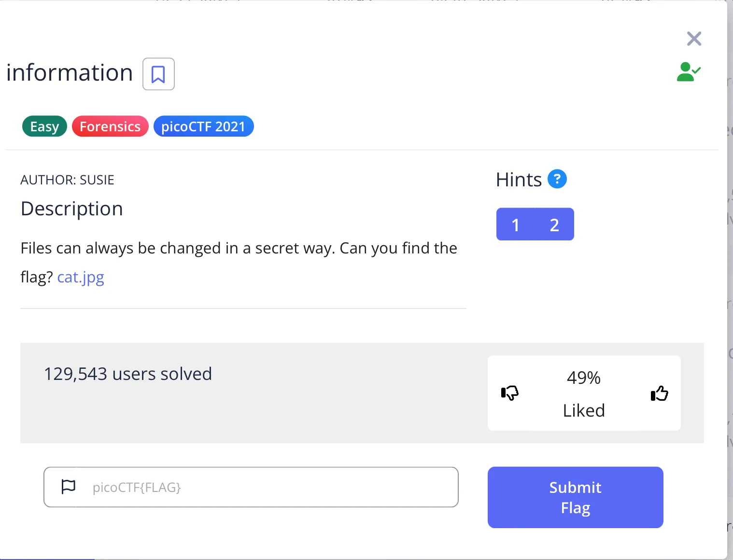Click the 129,543 users solved text
Image resolution: width=733 pixels, height=560 pixels.
coord(128,374)
